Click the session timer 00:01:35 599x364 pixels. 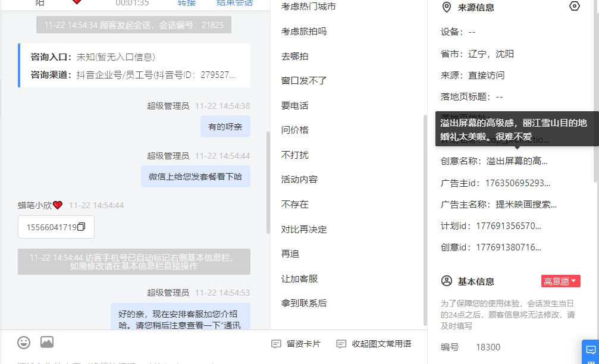click(132, 3)
